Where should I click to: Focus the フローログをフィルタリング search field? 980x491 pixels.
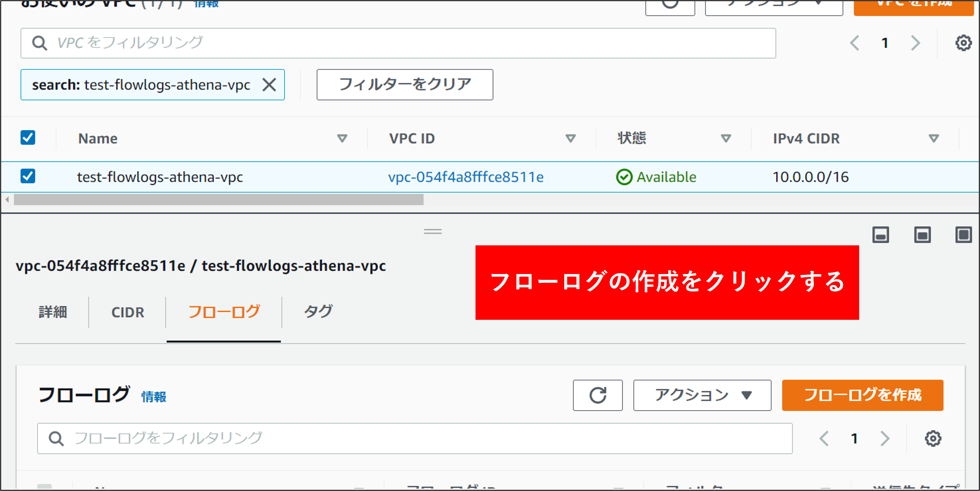click(x=415, y=439)
